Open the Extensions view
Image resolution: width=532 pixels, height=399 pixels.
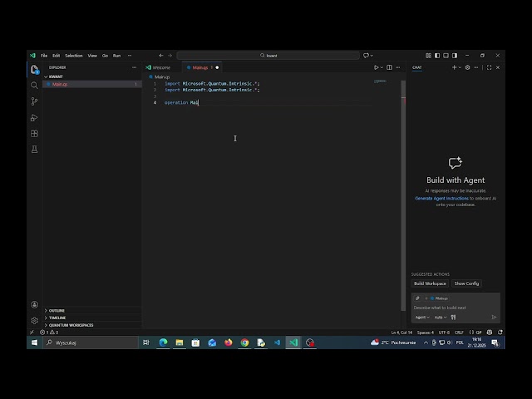pyautogui.click(x=34, y=134)
